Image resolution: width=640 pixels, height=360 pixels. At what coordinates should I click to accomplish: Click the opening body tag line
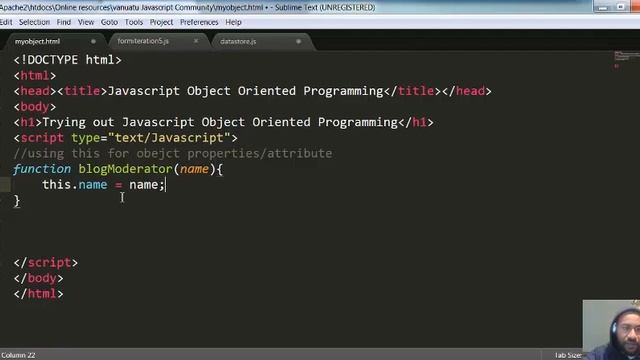[35, 107]
